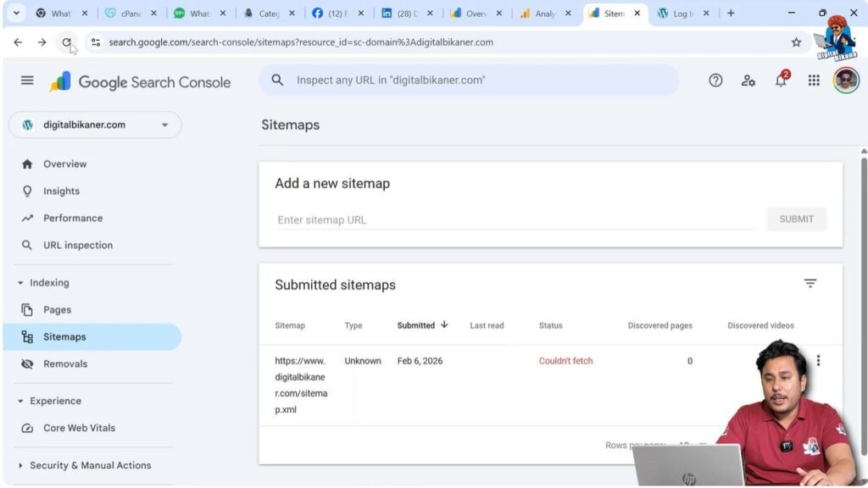Image resolution: width=868 pixels, height=488 pixels.
Task: Click the SUBMIT sitemap button
Action: tap(796, 219)
